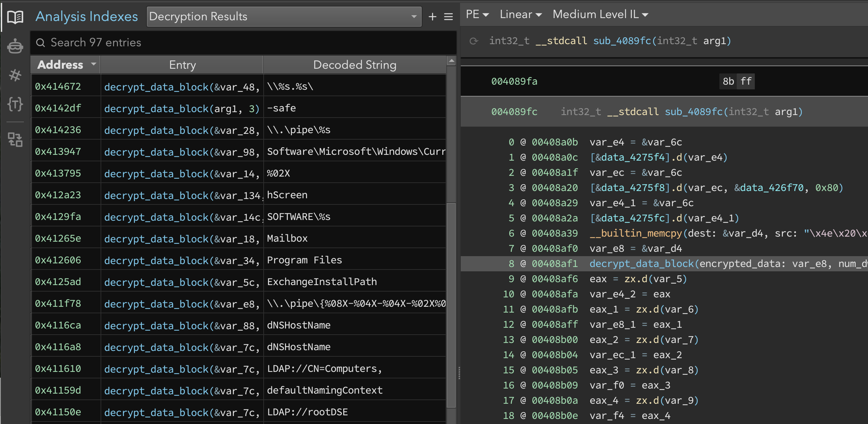The image size is (868, 424).
Task: Open the Decryption Results dropdown
Action: [x=284, y=16]
